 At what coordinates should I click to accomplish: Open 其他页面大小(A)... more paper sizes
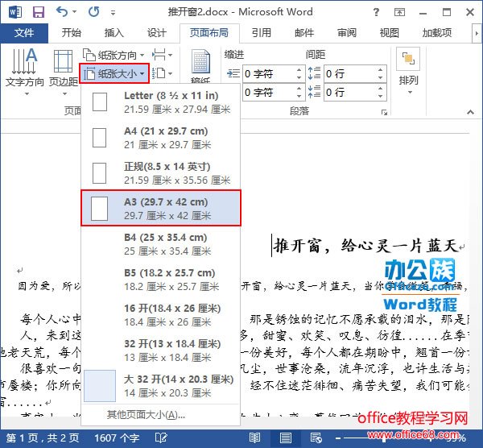point(160,415)
